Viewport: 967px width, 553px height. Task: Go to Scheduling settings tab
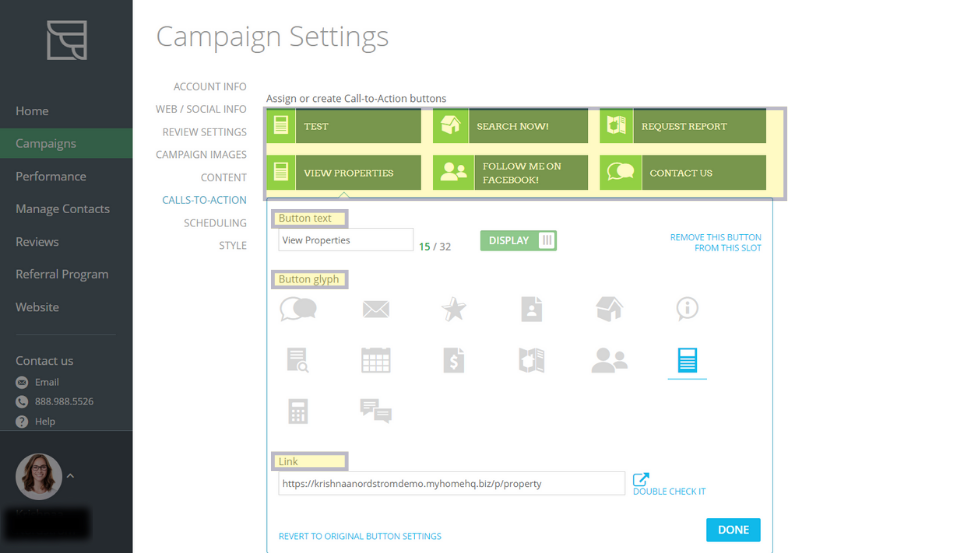click(x=214, y=223)
